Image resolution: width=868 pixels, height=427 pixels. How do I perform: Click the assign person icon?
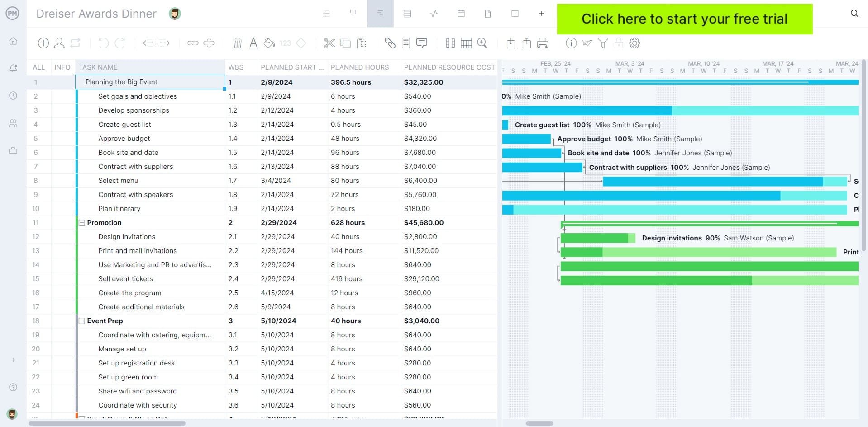pos(59,43)
